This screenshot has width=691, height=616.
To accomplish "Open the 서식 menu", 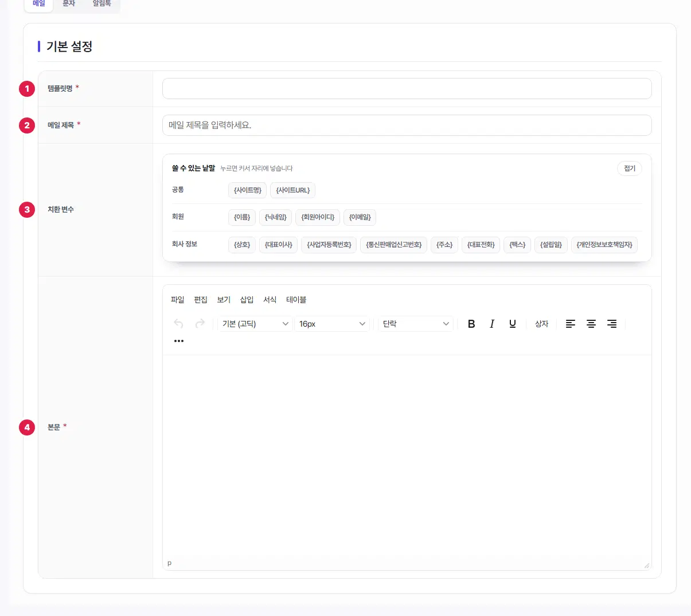I will tap(270, 300).
